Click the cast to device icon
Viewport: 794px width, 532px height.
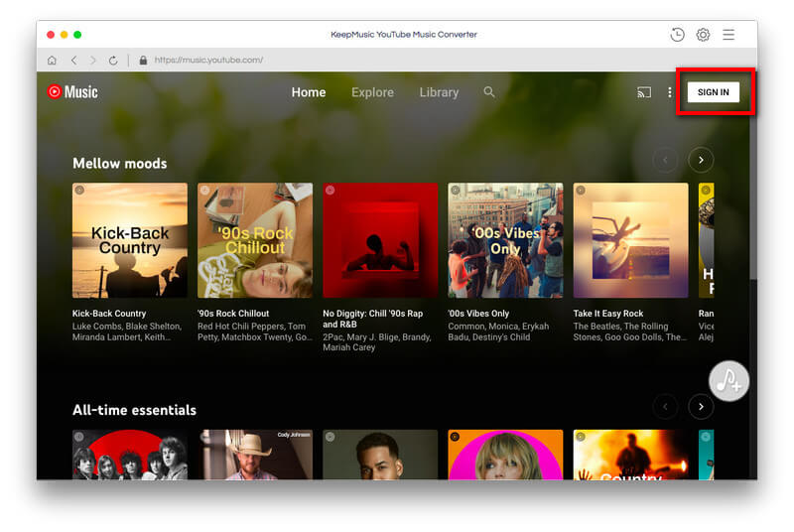(x=644, y=92)
